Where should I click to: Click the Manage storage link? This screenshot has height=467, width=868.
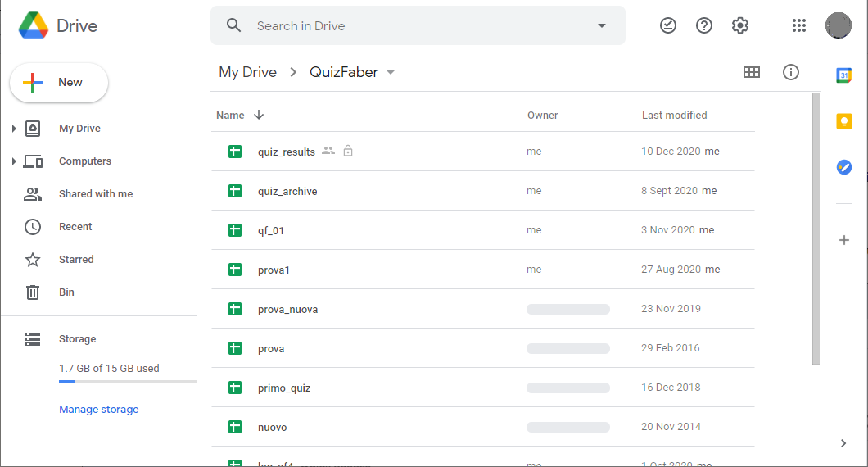tap(99, 410)
